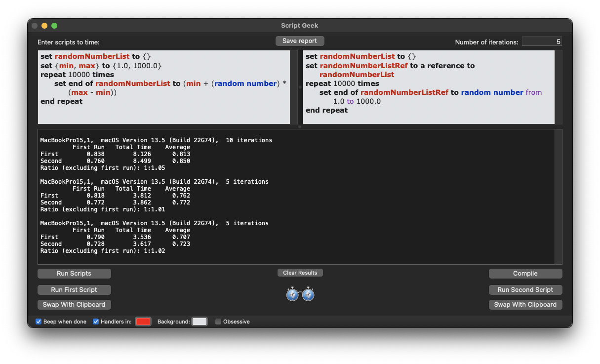Screen dimensions: 600x364
Task: Click the results pane scrollbar
Action: coord(559,197)
